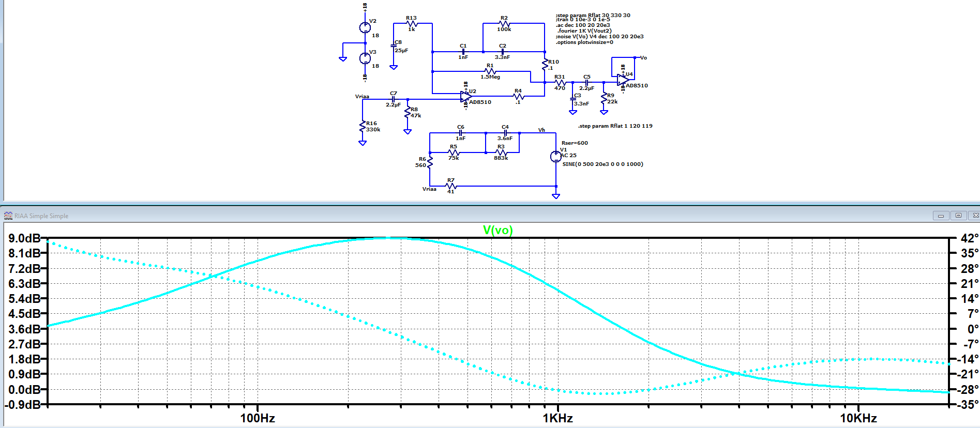980x428 pixels.
Task: Select the V2 18V voltage source
Action: [x=365, y=27]
